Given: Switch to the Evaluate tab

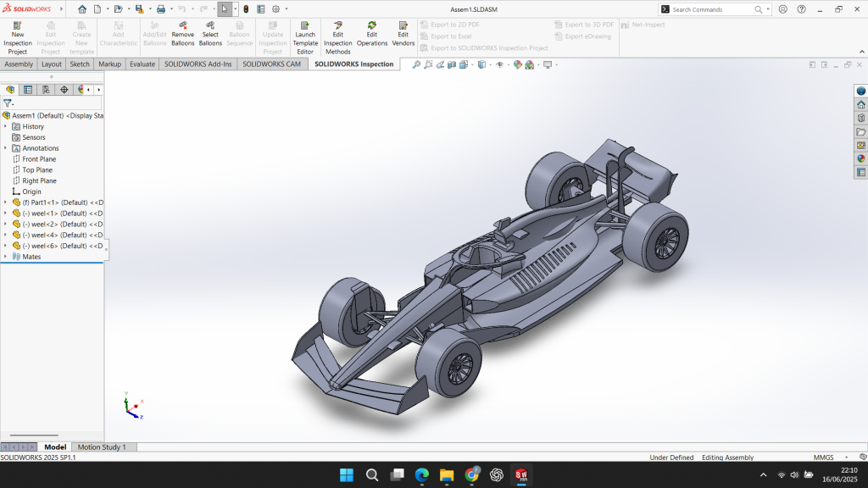Looking at the screenshot, I should point(142,64).
